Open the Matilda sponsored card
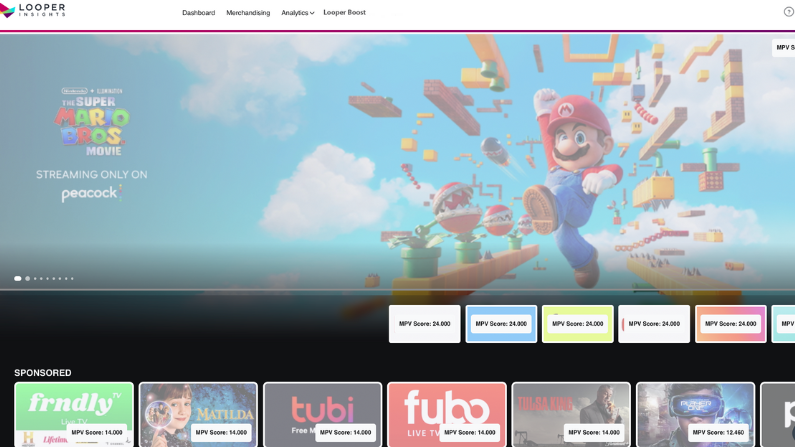Screen dimensions: 795x447 (198, 415)
